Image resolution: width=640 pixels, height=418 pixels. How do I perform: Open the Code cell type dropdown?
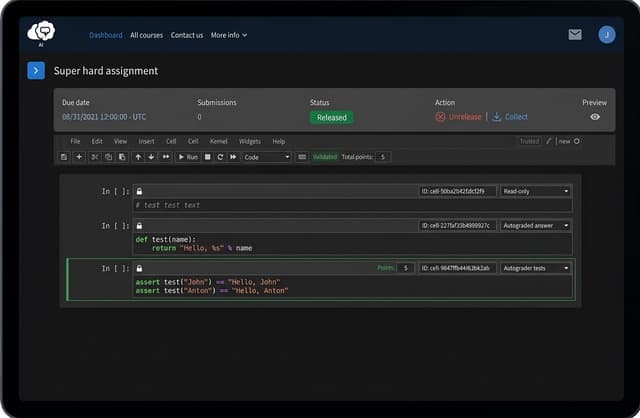pyautogui.click(x=267, y=157)
